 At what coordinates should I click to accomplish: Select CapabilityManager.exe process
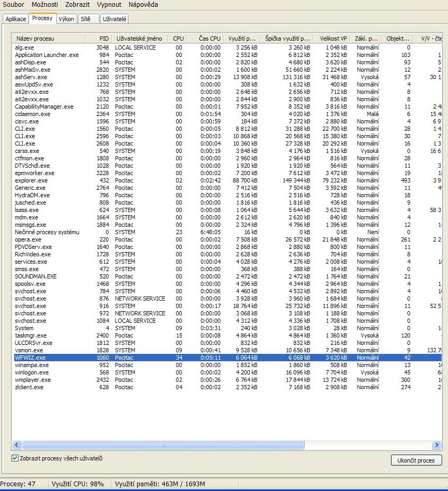coord(228,107)
